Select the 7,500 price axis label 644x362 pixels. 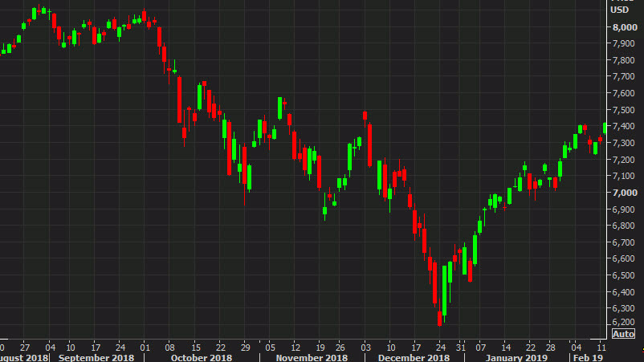point(624,110)
